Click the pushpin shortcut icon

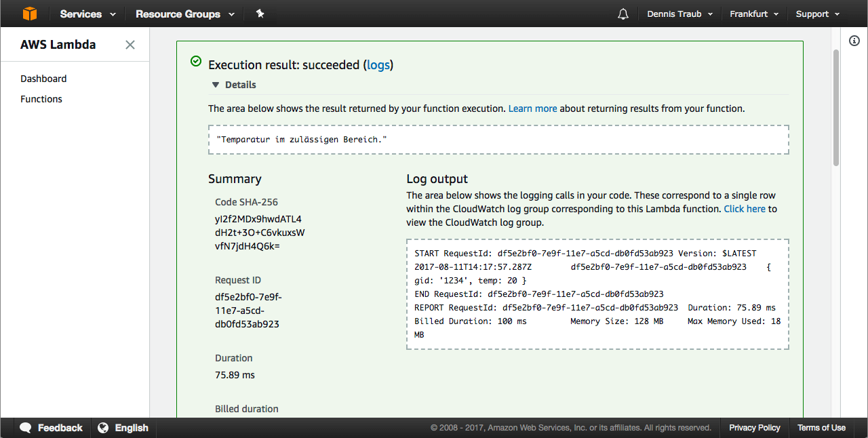[260, 14]
